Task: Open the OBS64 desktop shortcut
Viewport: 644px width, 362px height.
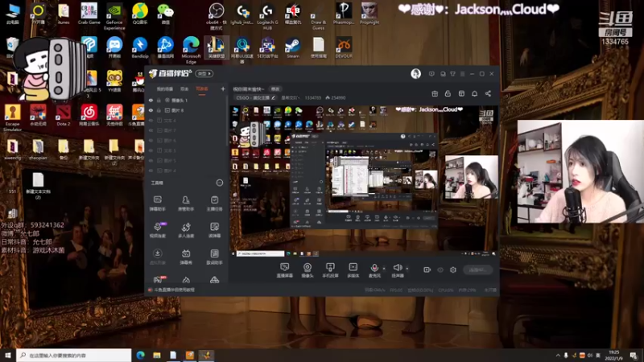Action: pyautogui.click(x=217, y=16)
